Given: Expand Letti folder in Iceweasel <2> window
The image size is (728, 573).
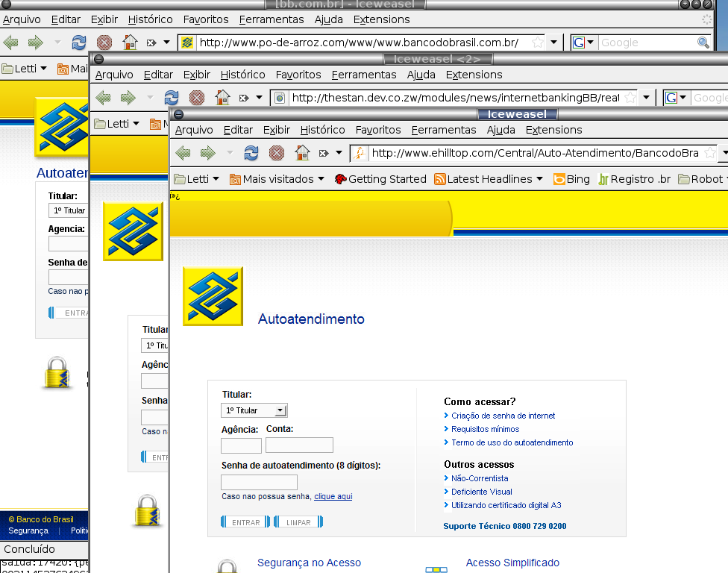Looking at the screenshot, I should pos(117,124).
